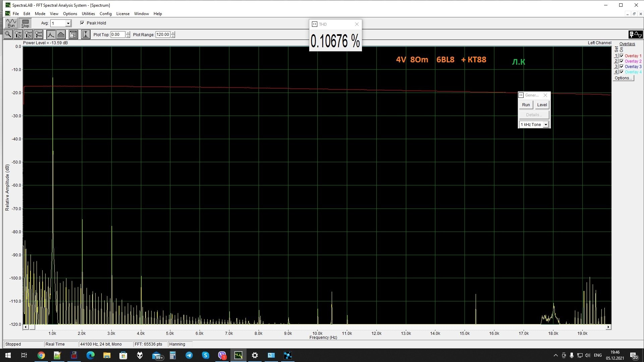644x362 pixels.
Task: Open the Utilities menu
Action: click(88, 14)
